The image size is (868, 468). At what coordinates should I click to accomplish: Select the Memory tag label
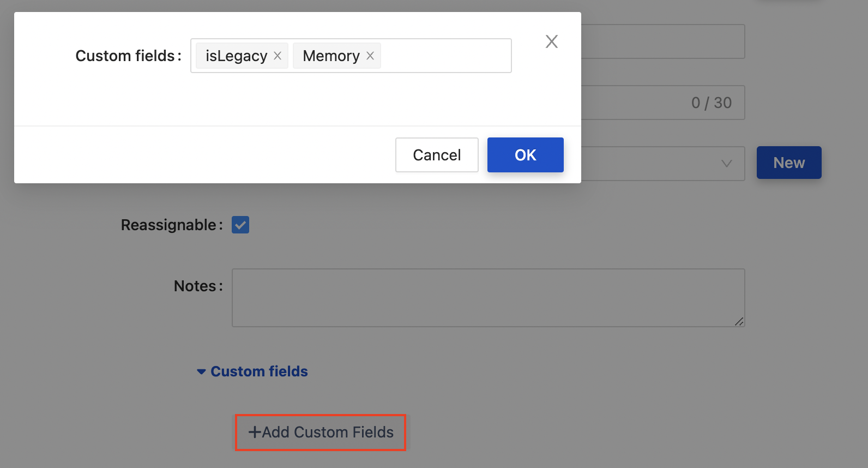[331, 56]
